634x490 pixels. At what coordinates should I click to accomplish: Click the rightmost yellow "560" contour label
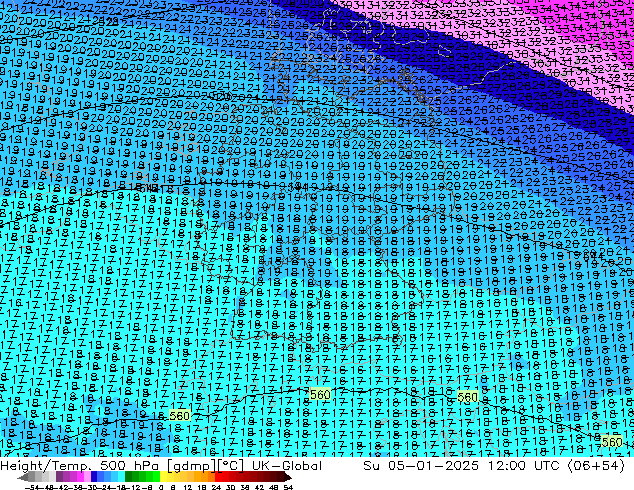611,442
